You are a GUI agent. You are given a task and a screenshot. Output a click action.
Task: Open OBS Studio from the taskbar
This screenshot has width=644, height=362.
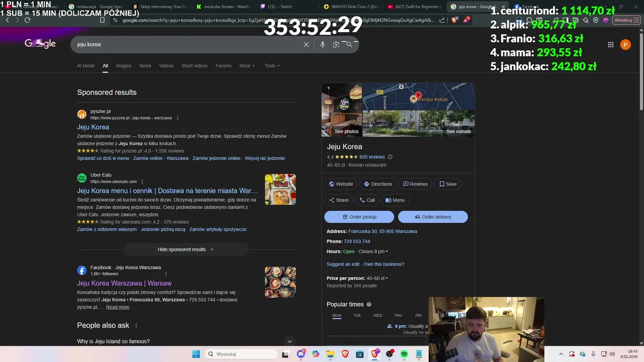(x=389, y=354)
